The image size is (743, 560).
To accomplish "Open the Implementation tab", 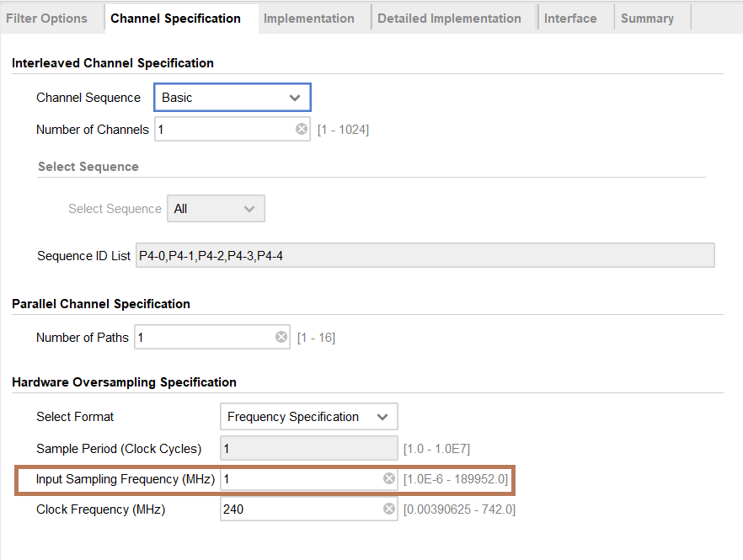I will (309, 19).
